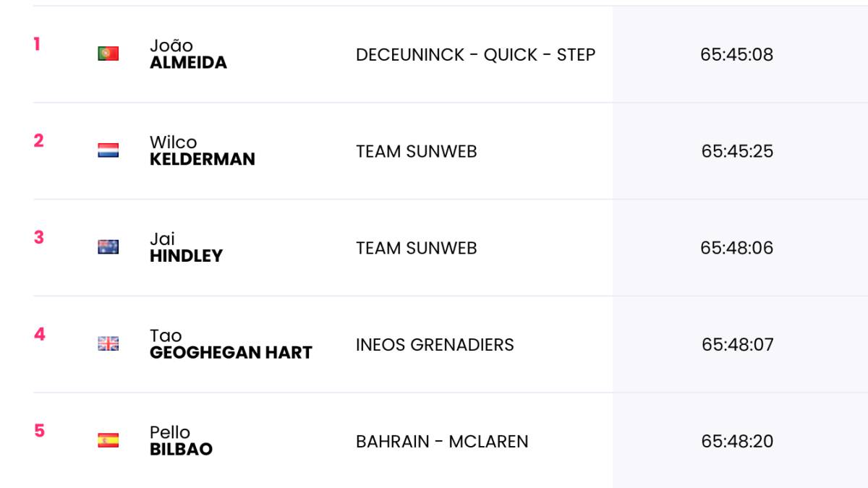Open Bahrain - McLaren team link
Viewport: 868px width, 488px height.
[x=442, y=441]
